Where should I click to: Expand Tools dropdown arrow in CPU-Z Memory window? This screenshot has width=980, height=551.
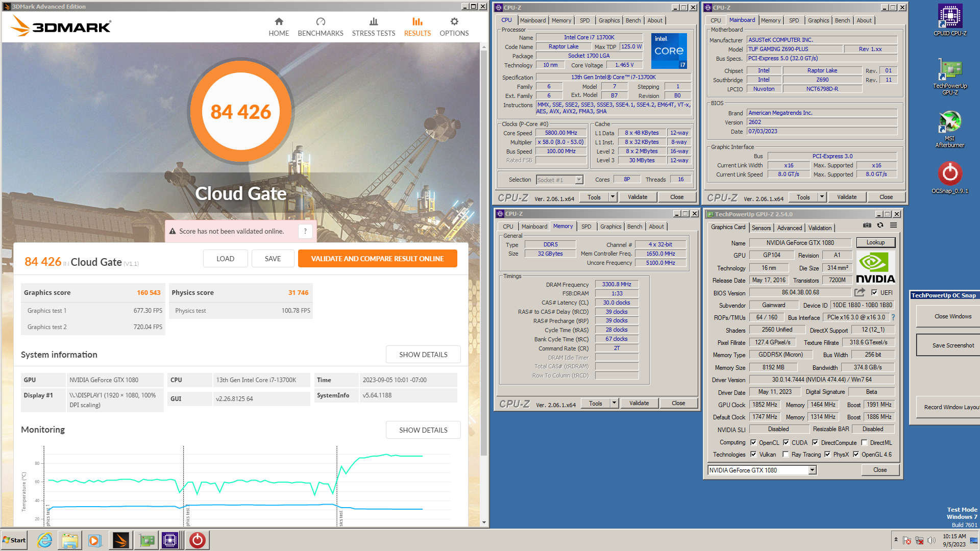614,403
